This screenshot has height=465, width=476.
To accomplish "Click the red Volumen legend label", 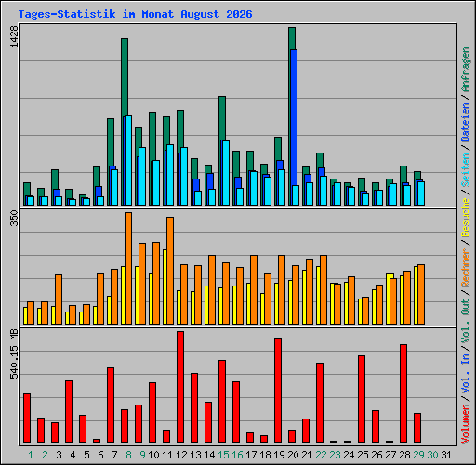I will [x=466, y=424].
